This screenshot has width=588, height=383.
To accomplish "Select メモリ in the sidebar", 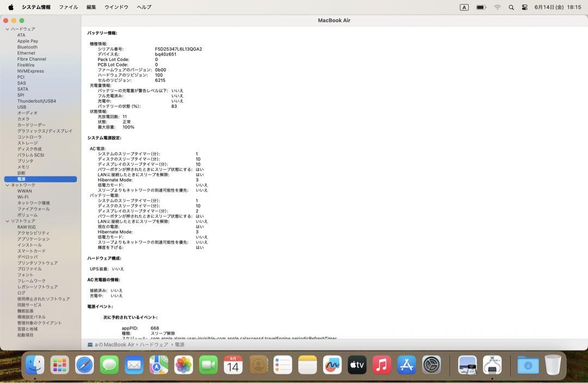I will (x=23, y=167).
